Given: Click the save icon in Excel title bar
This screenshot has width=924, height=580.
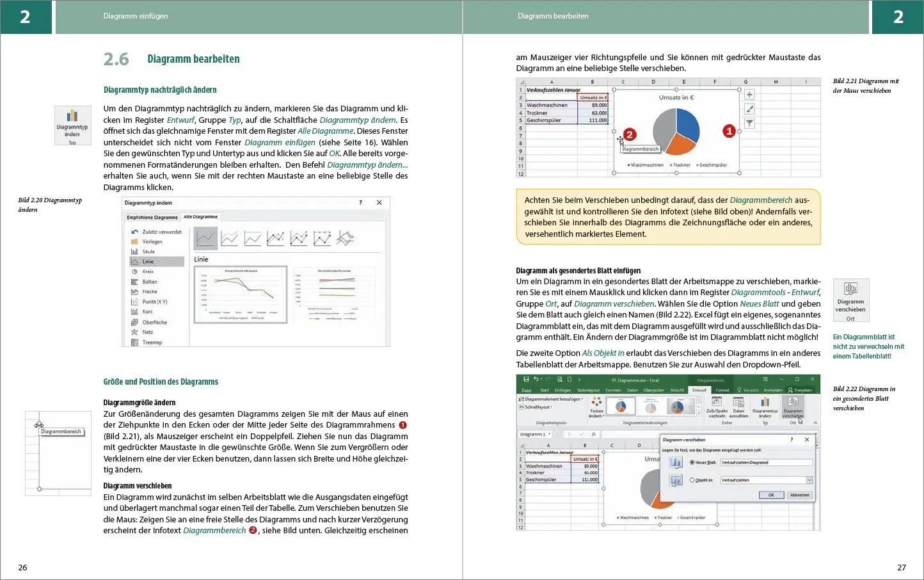Looking at the screenshot, I should (x=526, y=380).
